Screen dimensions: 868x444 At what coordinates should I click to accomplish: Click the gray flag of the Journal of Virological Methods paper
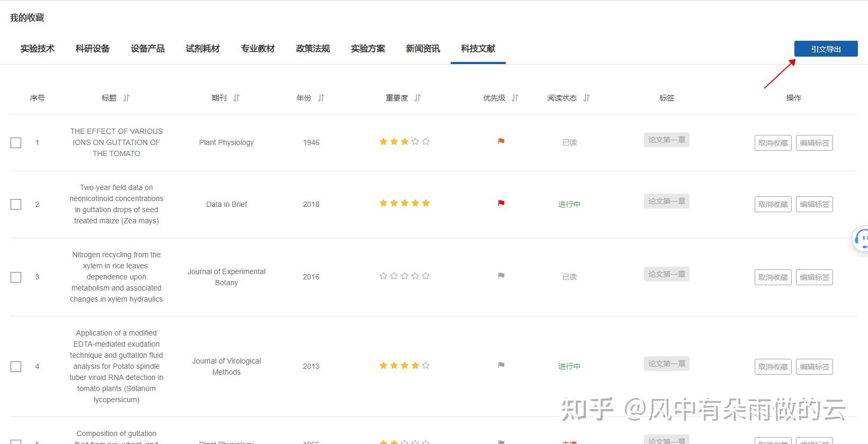501,365
